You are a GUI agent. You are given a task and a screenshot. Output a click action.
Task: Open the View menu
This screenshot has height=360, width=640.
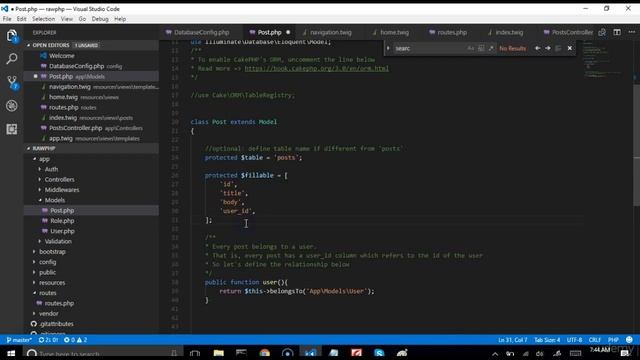67,19
